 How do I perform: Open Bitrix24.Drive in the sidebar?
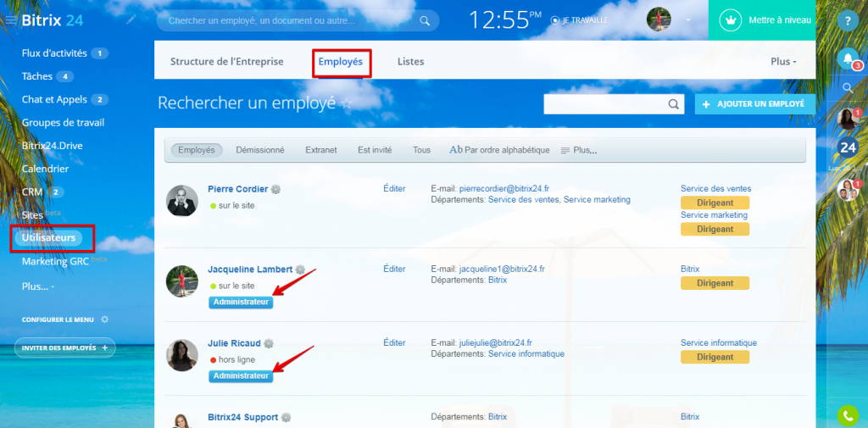pos(53,146)
